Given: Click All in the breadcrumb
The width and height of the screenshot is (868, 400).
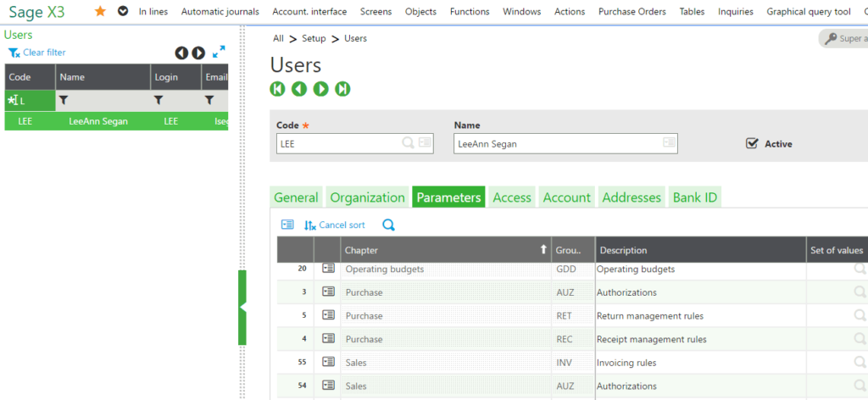Looking at the screenshot, I should pyautogui.click(x=278, y=38).
